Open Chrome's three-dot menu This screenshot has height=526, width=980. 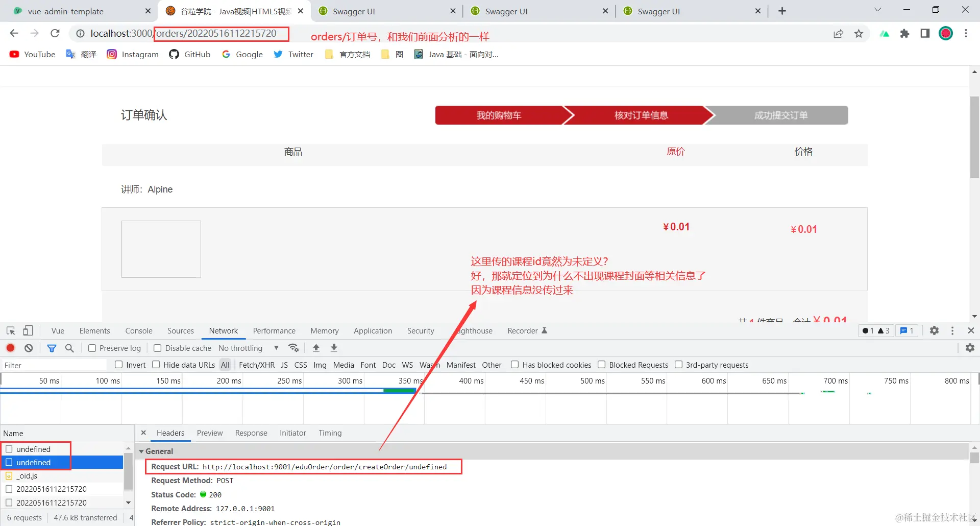point(966,34)
